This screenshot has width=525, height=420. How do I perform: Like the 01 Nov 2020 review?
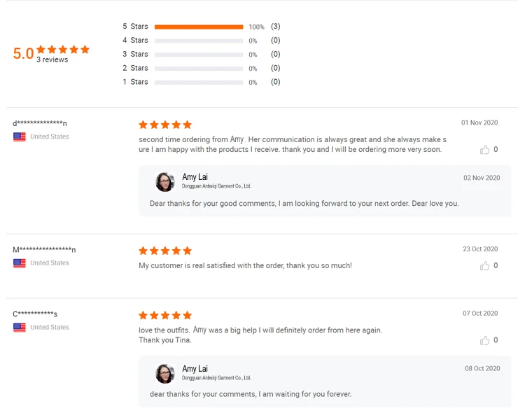[x=484, y=150]
